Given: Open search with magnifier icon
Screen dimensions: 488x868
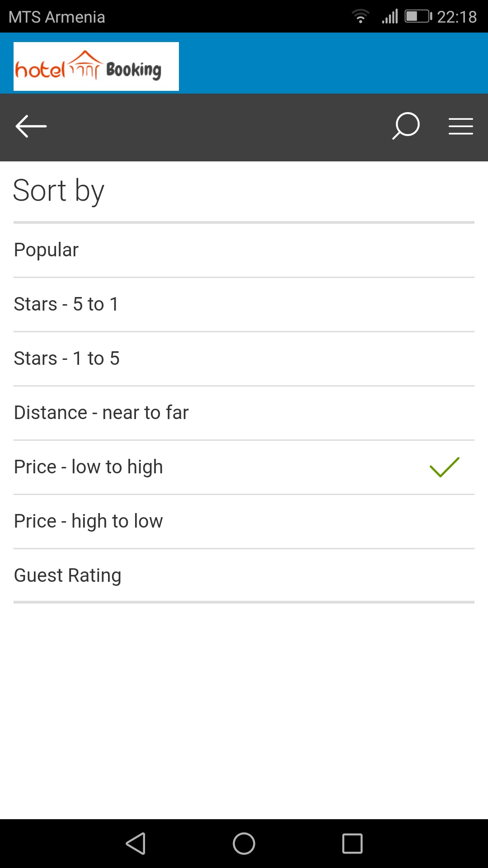Looking at the screenshot, I should (x=406, y=126).
